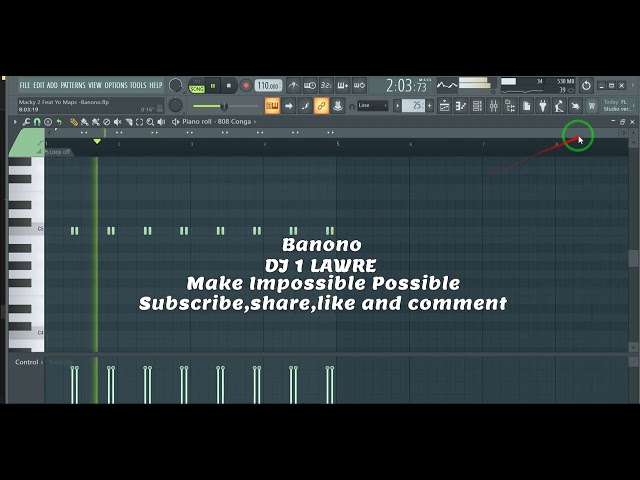The height and width of the screenshot is (480, 640).
Task: Toggle typing keyboard to piano
Action: [272, 106]
